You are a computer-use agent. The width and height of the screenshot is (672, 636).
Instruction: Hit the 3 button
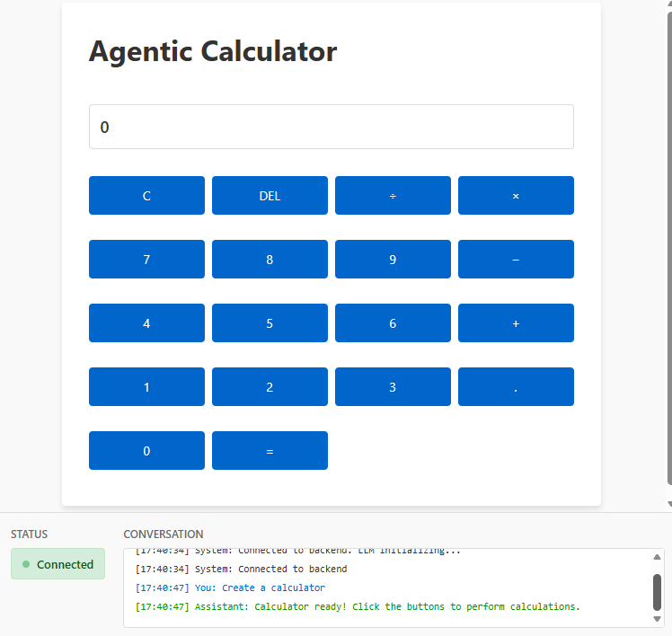[x=393, y=387]
